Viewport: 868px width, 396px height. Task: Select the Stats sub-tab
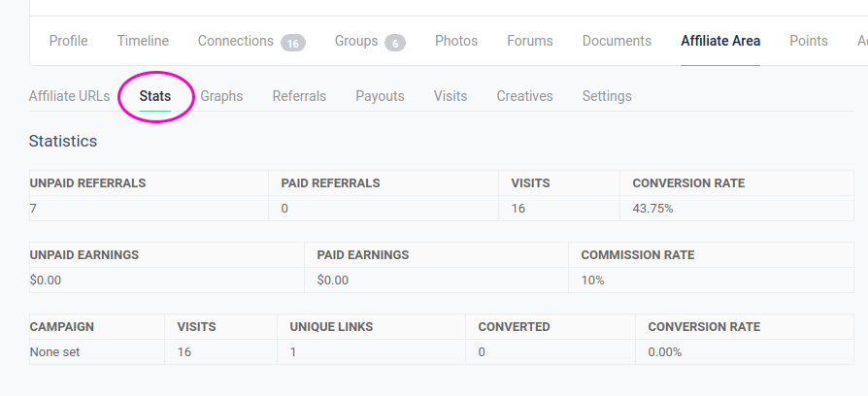(x=155, y=96)
